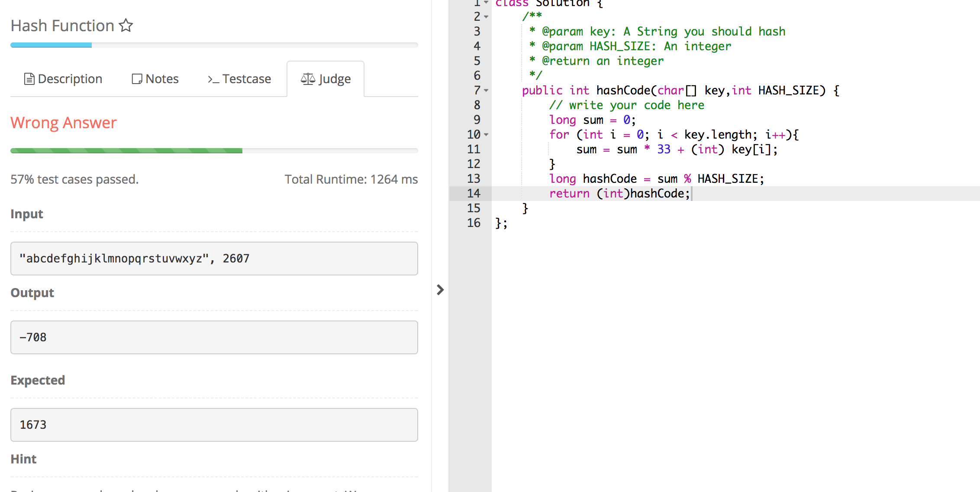Screen dimensions: 980x492
Task: Click the '57% test cases passed.' text
Action: [74, 179]
